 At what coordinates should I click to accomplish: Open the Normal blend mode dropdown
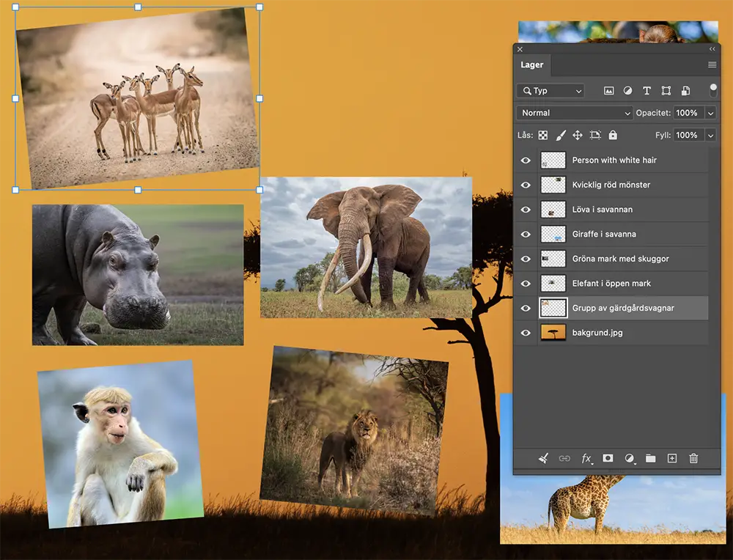click(574, 113)
